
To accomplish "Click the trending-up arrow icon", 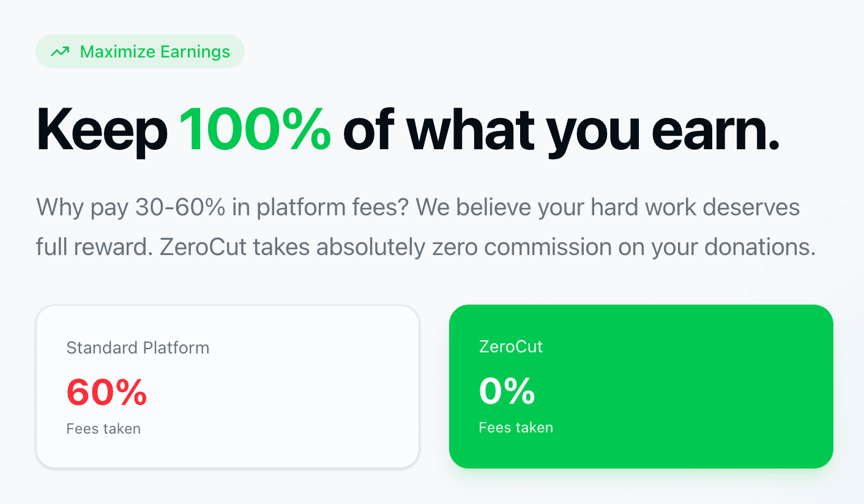I will pyautogui.click(x=59, y=52).
